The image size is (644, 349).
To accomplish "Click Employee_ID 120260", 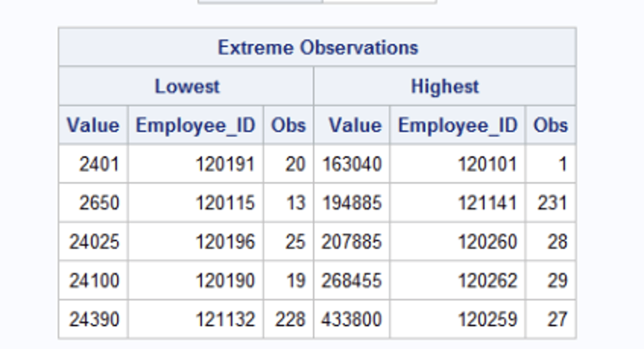I will pos(487,242).
